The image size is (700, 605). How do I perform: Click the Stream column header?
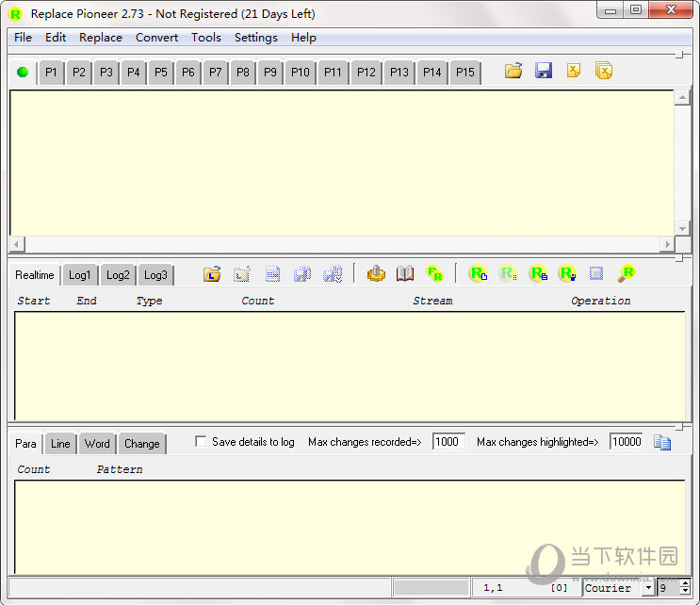click(x=432, y=301)
